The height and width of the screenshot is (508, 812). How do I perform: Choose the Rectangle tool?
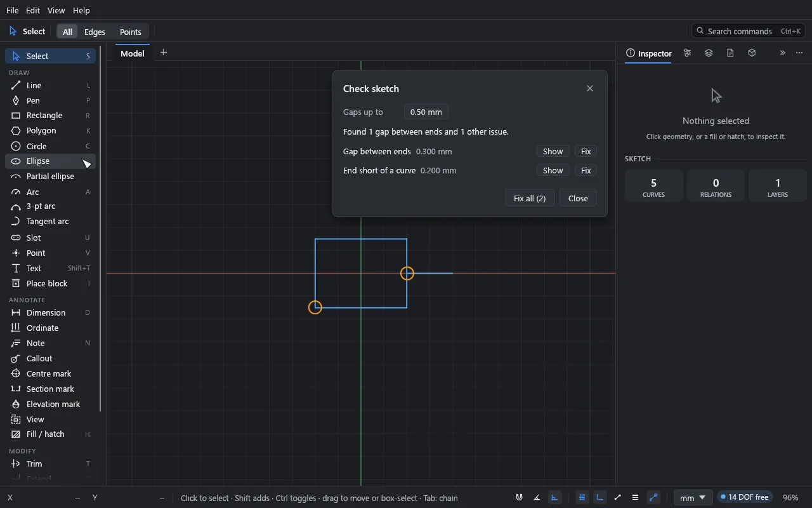click(x=51, y=116)
